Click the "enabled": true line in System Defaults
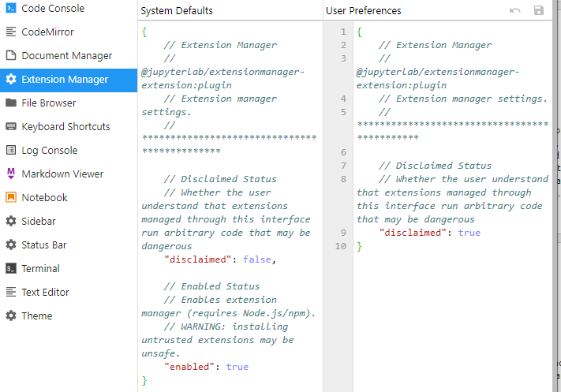 [206, 367]
